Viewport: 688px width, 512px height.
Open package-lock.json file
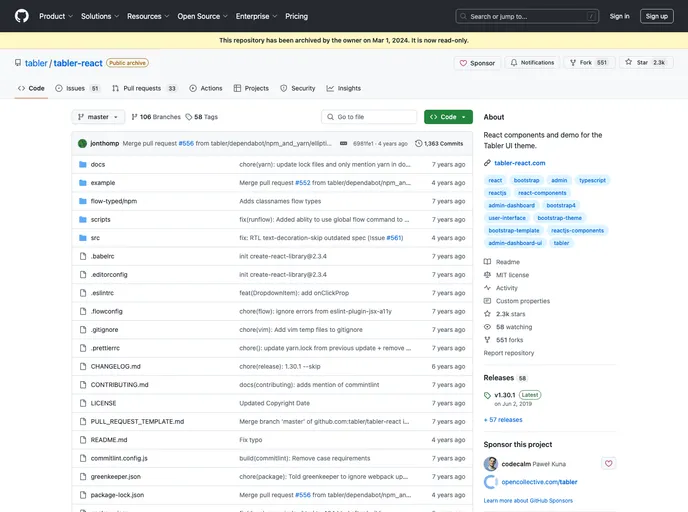117,495
